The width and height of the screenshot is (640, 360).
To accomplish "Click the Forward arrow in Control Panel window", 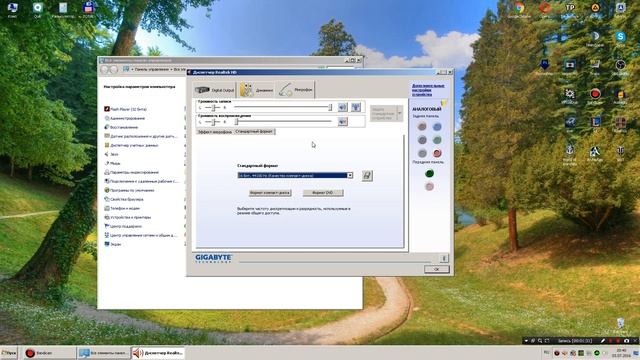I will tap(114, 69).
